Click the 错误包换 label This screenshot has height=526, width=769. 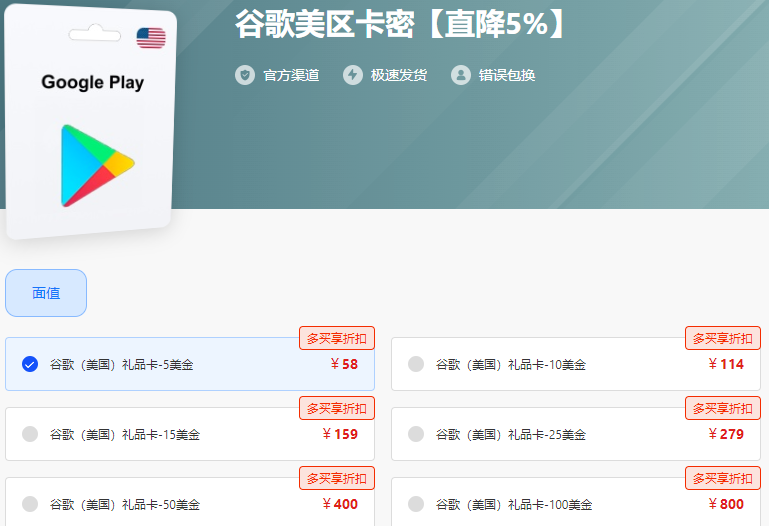[x=507, y=75]
